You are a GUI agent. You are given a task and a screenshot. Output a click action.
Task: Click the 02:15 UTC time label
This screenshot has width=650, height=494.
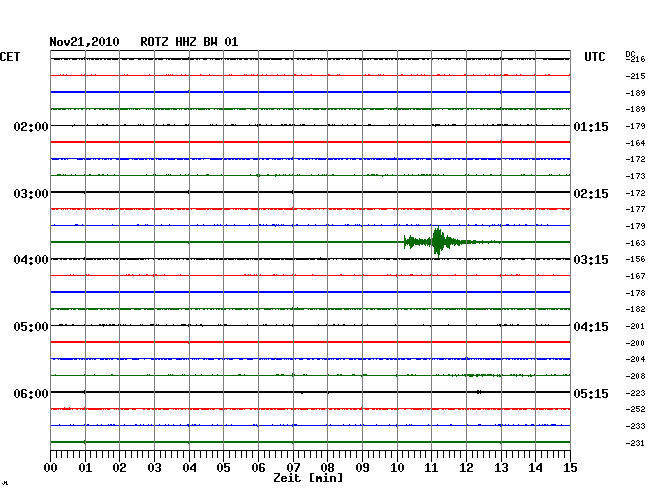[x=591, y=194]
